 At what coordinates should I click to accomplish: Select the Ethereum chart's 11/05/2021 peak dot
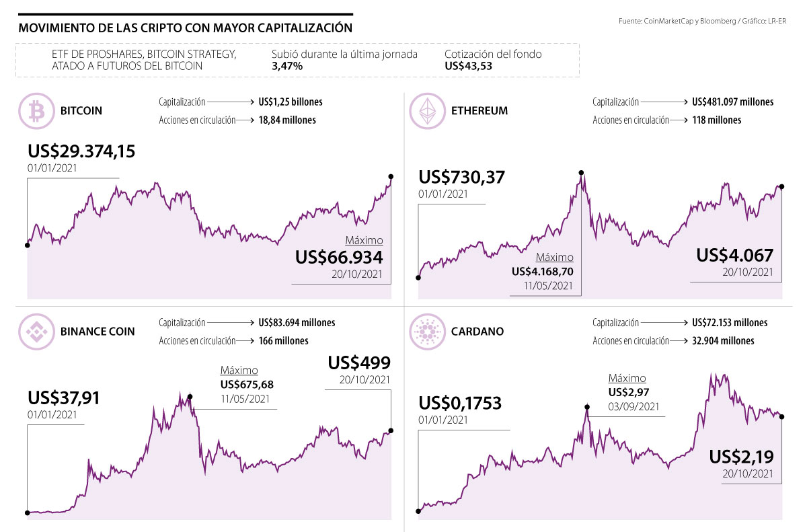(x=581, y=173)
